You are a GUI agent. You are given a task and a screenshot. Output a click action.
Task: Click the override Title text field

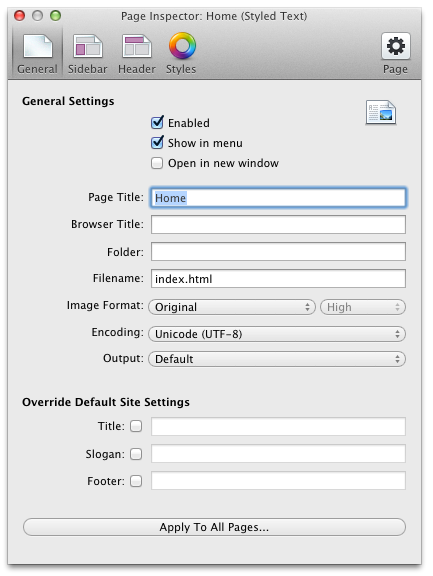coord(278,426)
